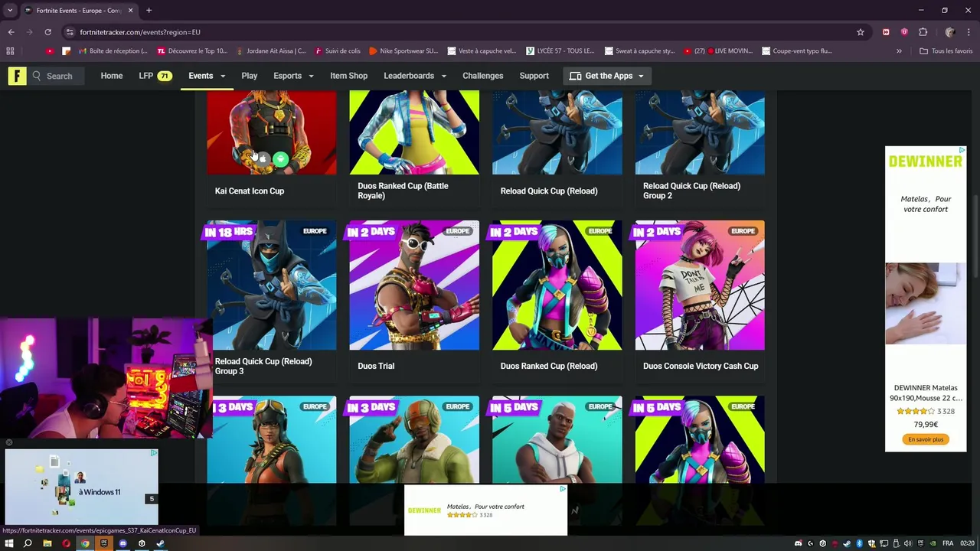Click the Reload Quick Cup Group 3 thumbnail
The height and width of the screenshot is (551, 980).
[271, 285]
